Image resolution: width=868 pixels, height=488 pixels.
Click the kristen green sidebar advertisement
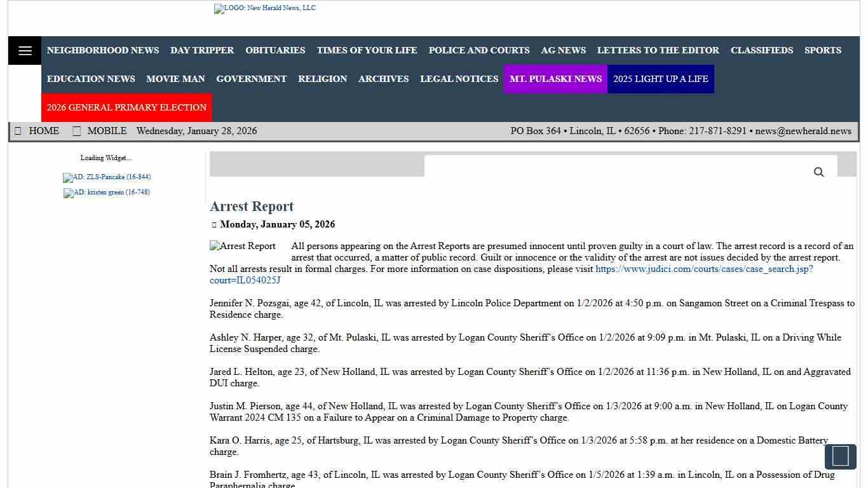click(106, 193)
